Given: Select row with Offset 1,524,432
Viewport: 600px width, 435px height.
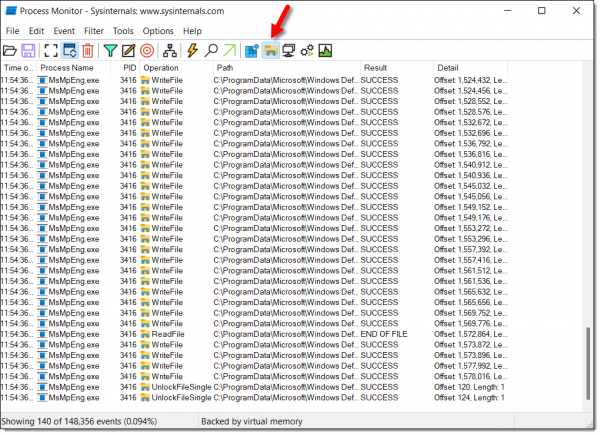Looking at the screenshot, I should click(x=254, y=80).
